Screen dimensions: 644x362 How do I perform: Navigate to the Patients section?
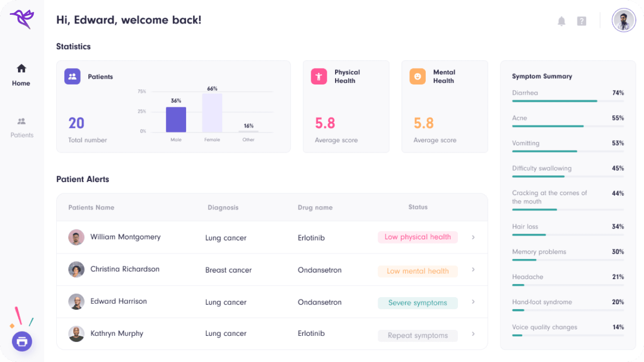point(22,127)
